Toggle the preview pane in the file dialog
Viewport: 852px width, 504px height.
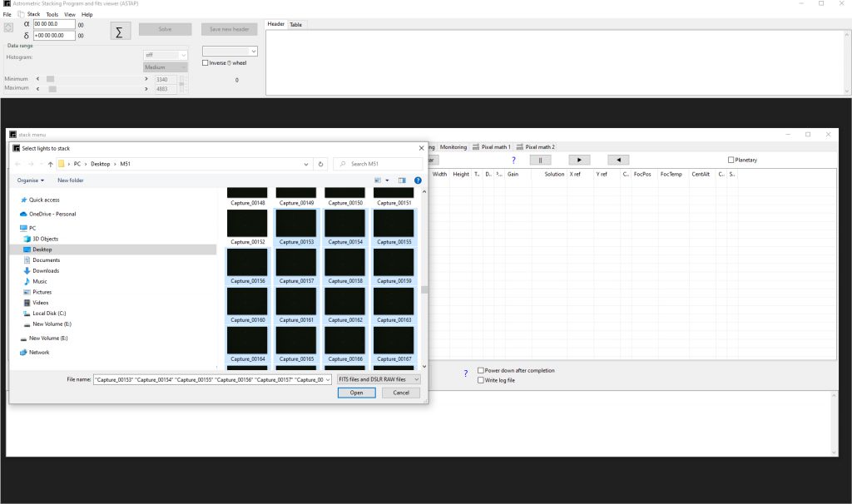402,180
